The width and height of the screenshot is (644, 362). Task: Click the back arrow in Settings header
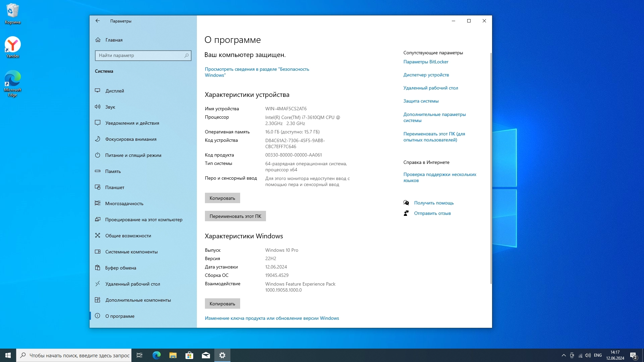(x=98, y=21)
